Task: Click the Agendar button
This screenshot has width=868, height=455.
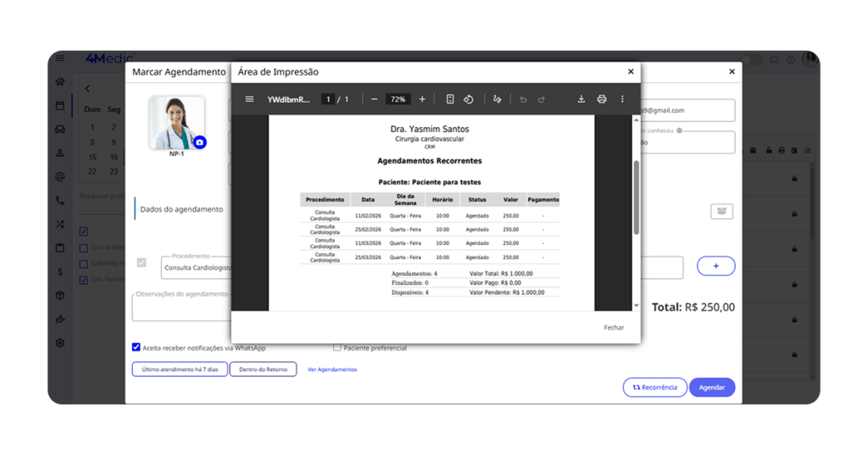Action: pyautogui.click(x=712, y=387)
